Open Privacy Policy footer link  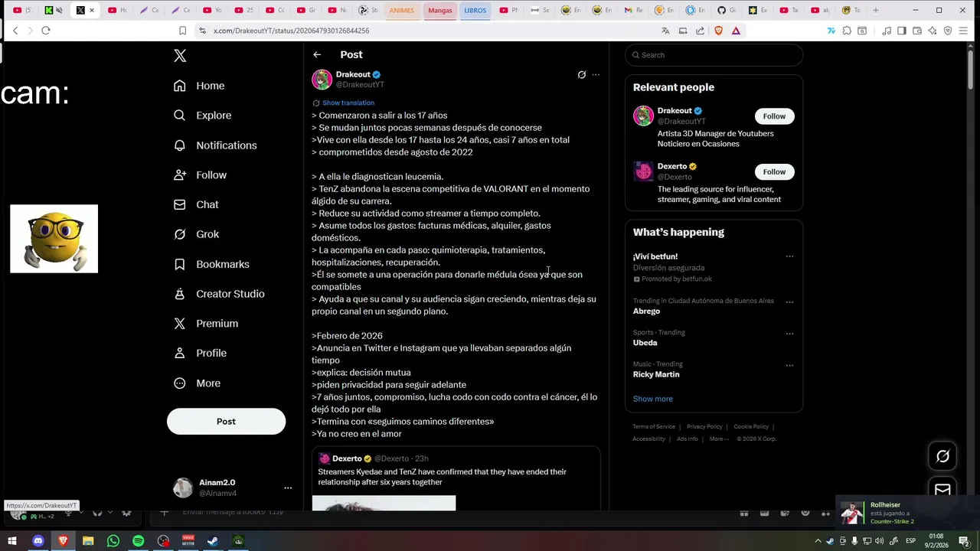pos(704,426)
